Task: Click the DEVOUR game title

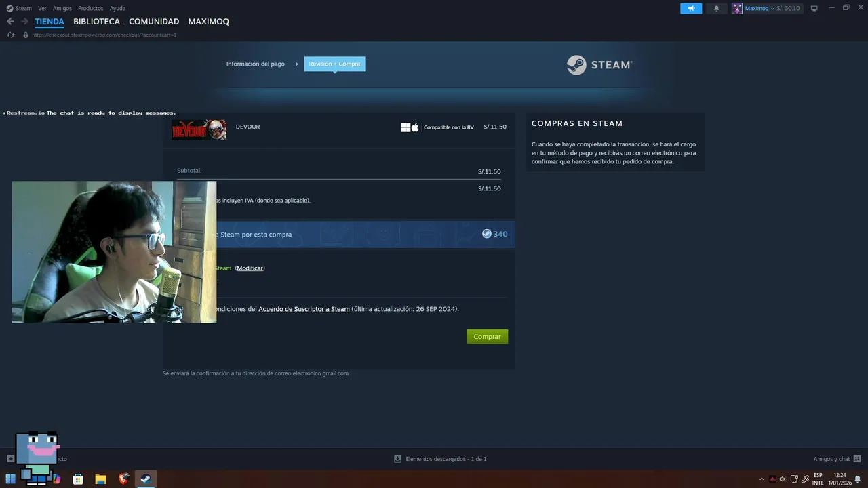Action: pyautogui.click(x=248, y=127)
